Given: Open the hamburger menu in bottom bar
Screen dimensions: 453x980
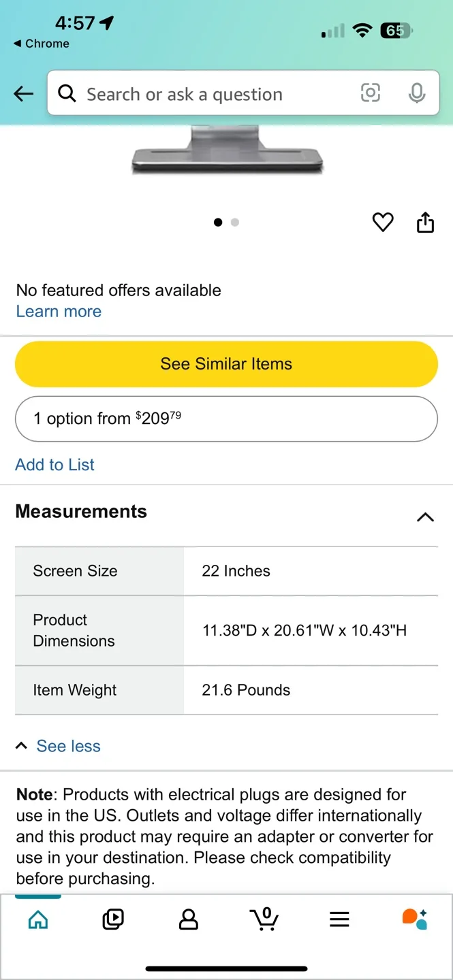Looking at the screenshot, I should [339, 919].
